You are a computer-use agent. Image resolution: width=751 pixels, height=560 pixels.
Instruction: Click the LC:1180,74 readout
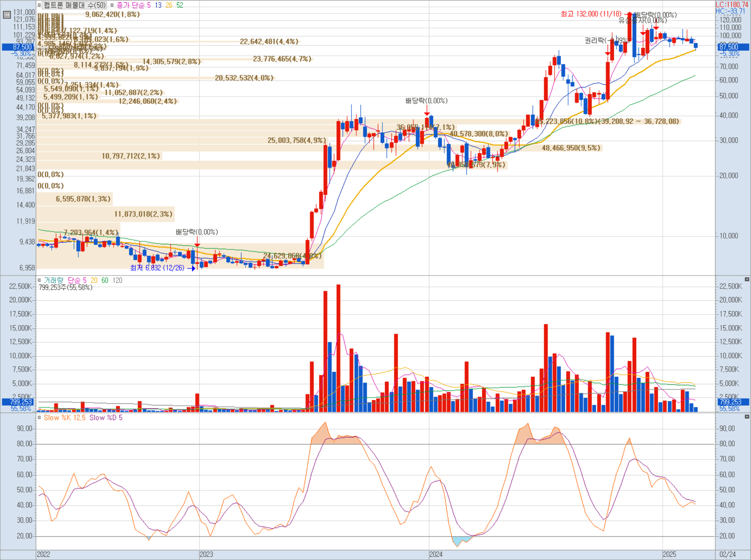(x=732, y=5)
